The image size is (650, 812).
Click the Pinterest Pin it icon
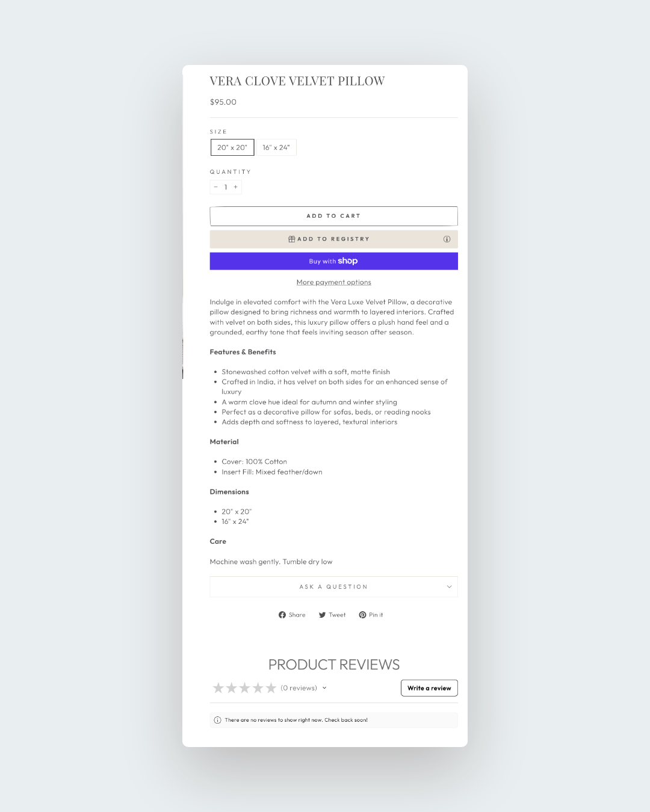point(362,615)
